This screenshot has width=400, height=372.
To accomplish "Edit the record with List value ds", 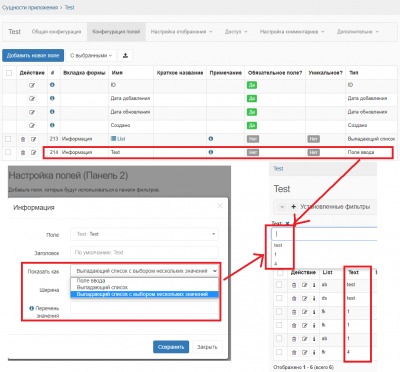I will (304, 299).
